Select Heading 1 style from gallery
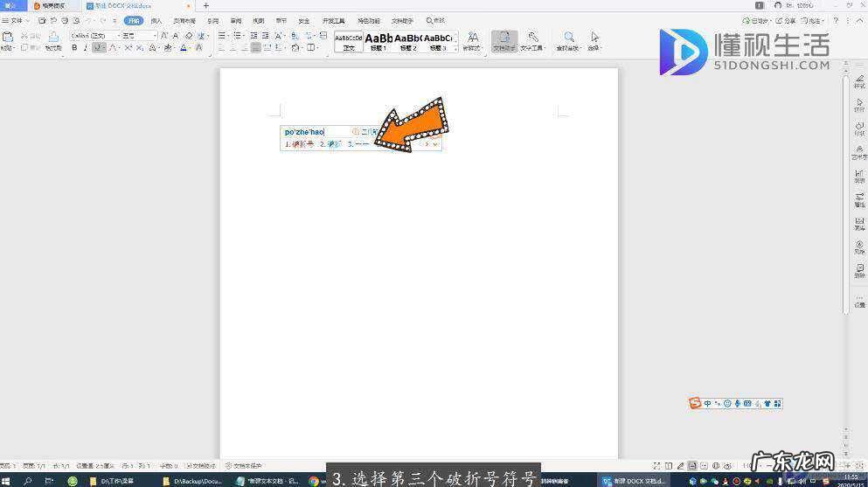868x487 pixels. tap(378, 40)
